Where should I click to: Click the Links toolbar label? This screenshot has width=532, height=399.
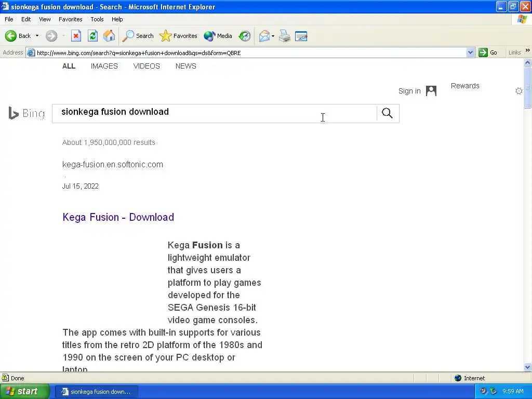click(514, 52)
